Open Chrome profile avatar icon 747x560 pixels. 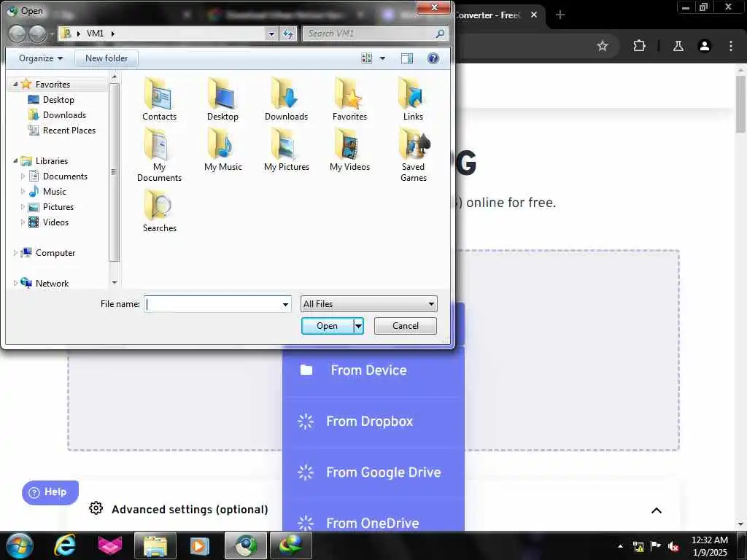point(705,46)
